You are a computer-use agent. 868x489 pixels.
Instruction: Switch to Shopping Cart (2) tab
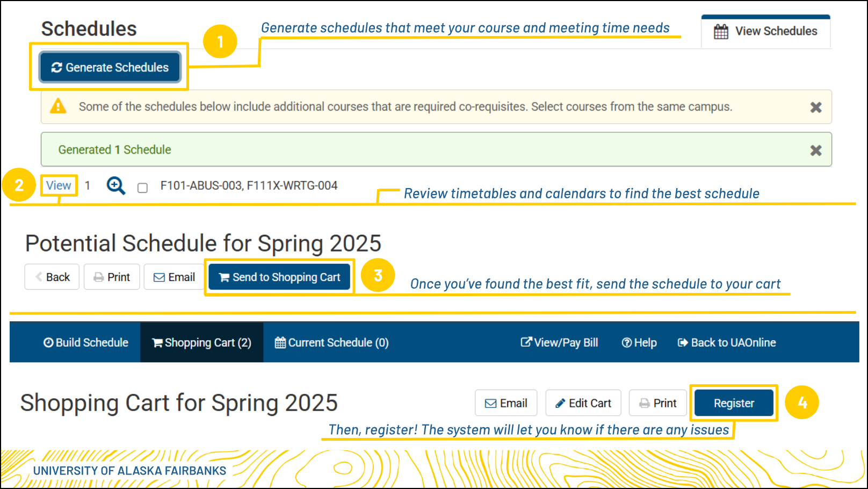tap(202, 343)
